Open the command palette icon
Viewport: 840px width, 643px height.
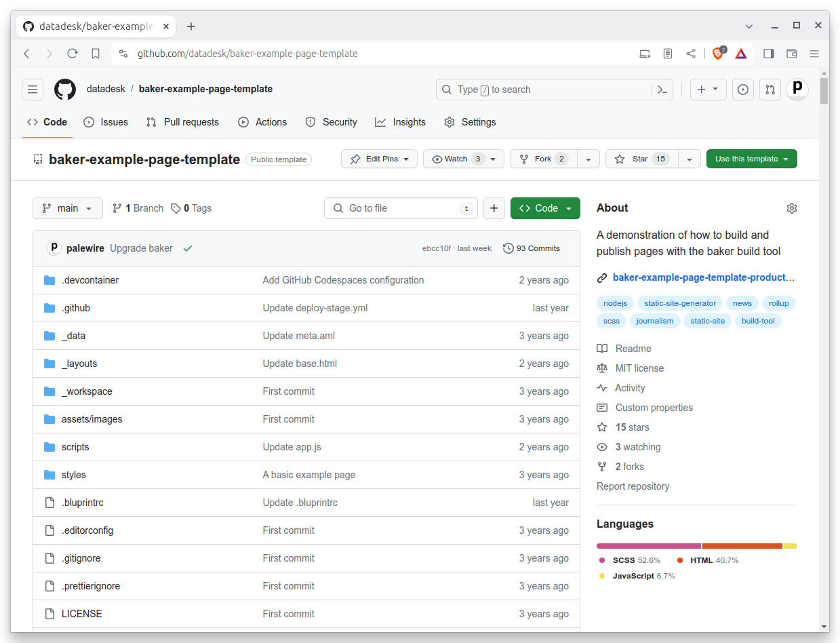[x=662, y=90]
